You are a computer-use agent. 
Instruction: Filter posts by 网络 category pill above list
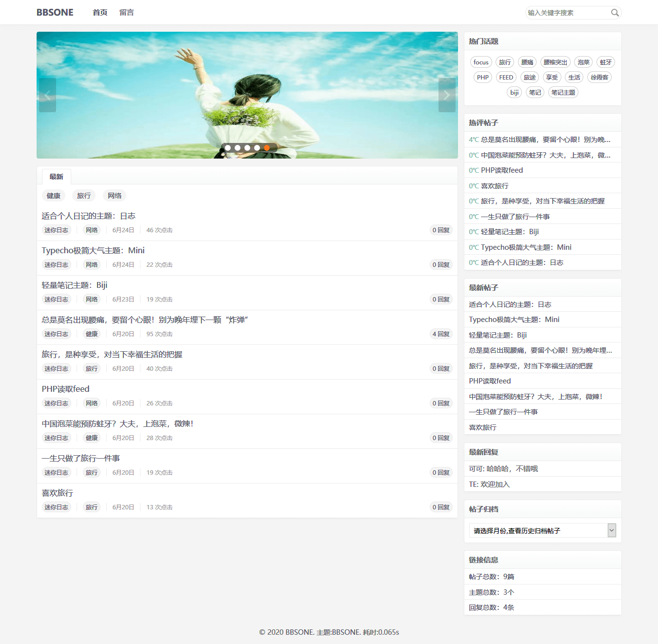click(115, 196)
